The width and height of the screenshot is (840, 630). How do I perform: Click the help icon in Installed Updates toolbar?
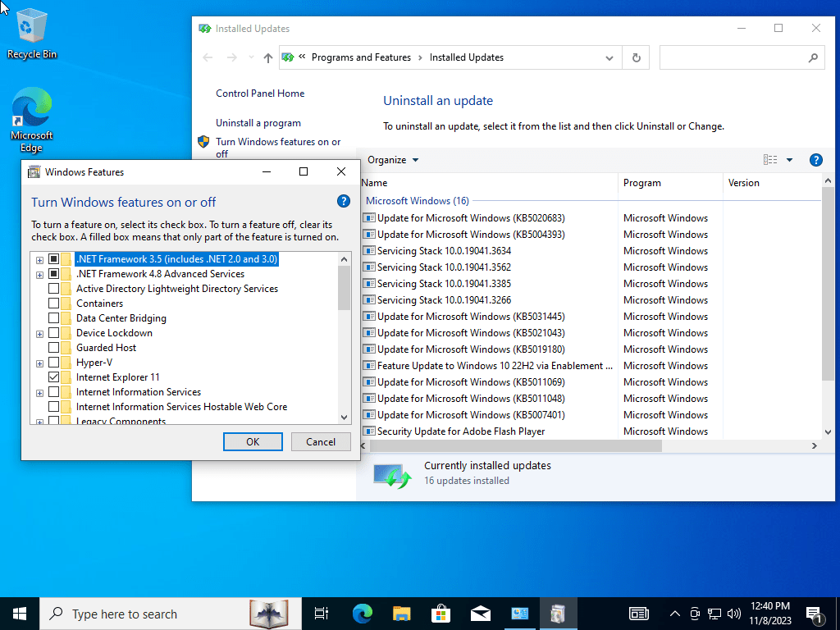pos(815,160)
